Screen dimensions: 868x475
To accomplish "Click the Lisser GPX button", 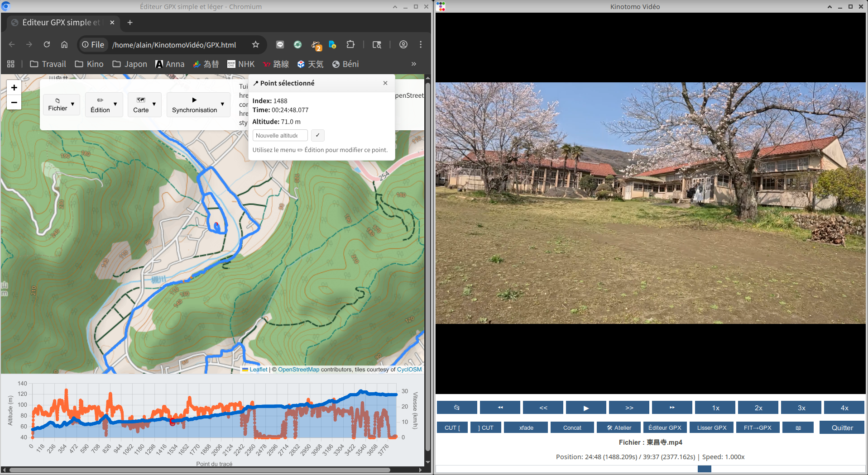I will [711, 427].
